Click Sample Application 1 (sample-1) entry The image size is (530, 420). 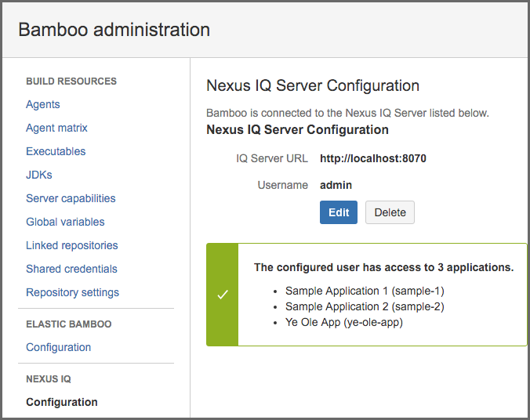tap(365, 291)
